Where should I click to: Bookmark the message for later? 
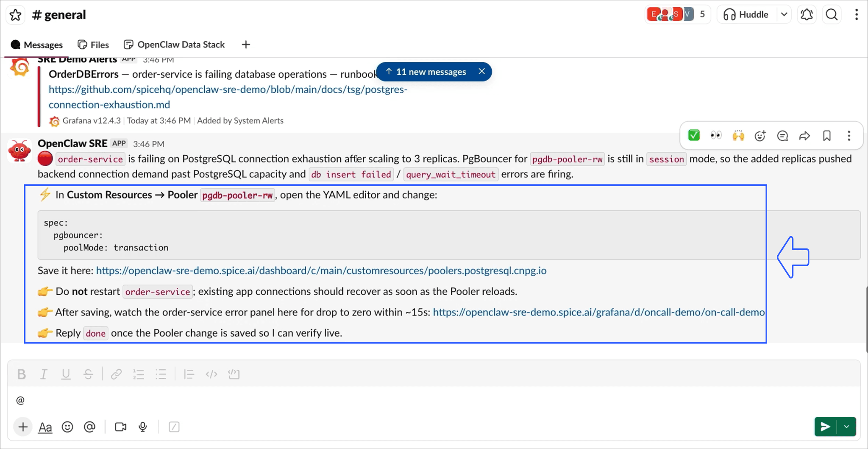tap(827, 136)
